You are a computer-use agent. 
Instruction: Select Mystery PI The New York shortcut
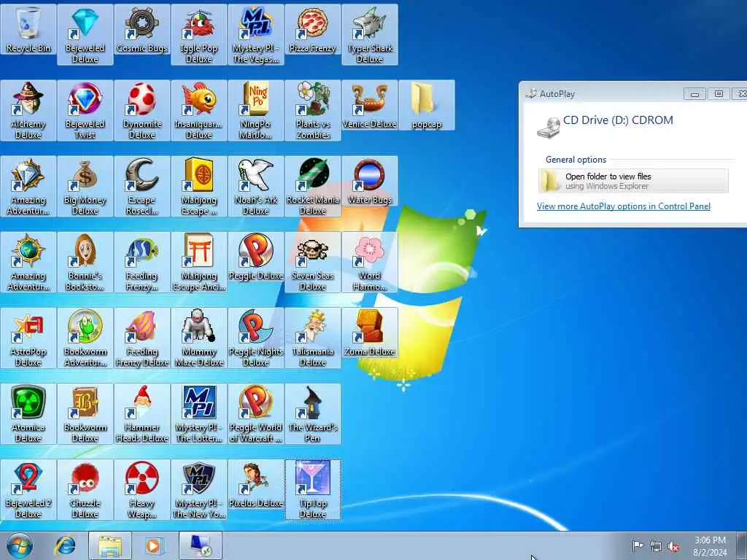[199, 489]
